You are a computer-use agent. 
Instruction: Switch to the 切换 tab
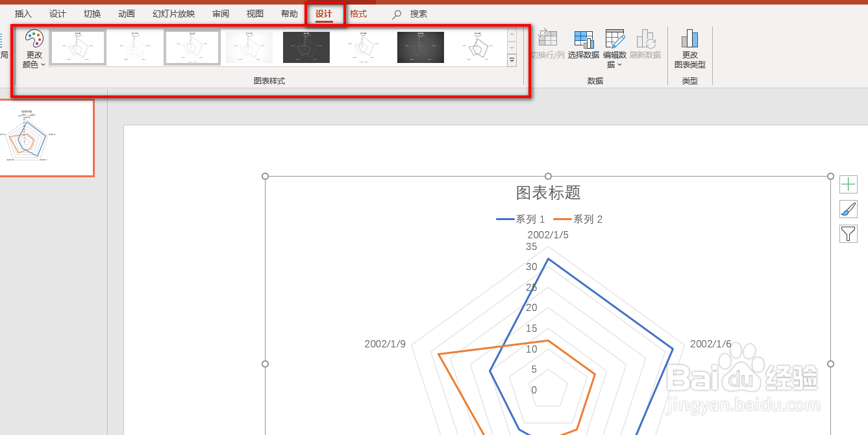[x=92, y=14]
